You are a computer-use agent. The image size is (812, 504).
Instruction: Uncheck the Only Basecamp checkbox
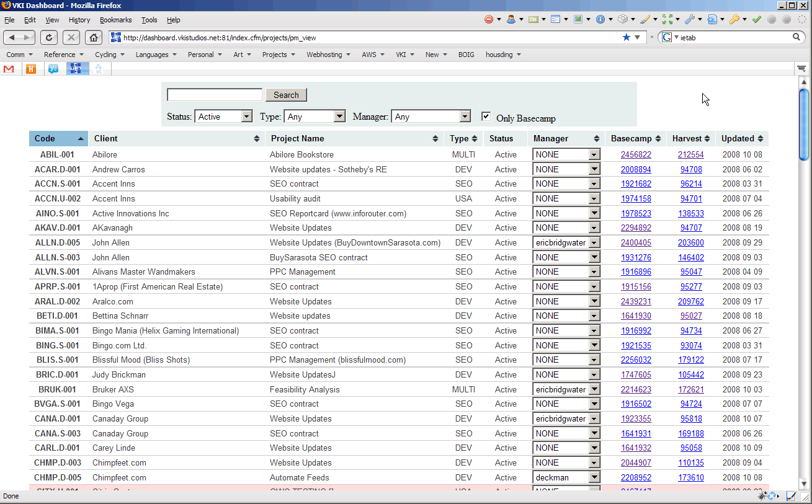(x=486, y=116)
